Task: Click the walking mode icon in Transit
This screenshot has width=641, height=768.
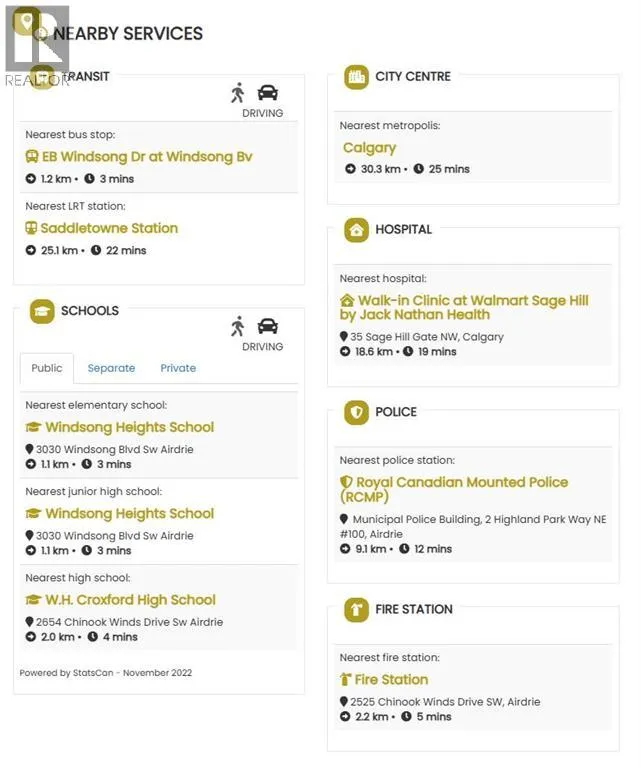Action: pyautogui.click(x=237, y=93)
